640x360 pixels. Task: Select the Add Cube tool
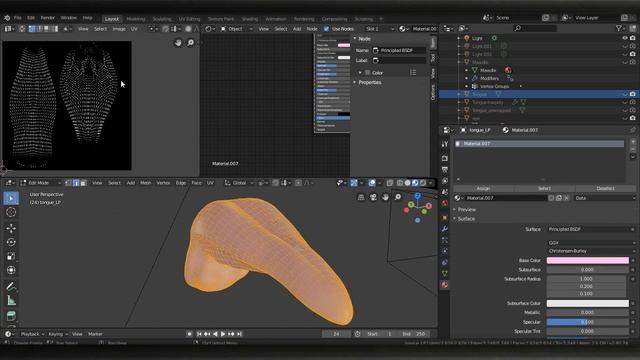tap(11, 316)
